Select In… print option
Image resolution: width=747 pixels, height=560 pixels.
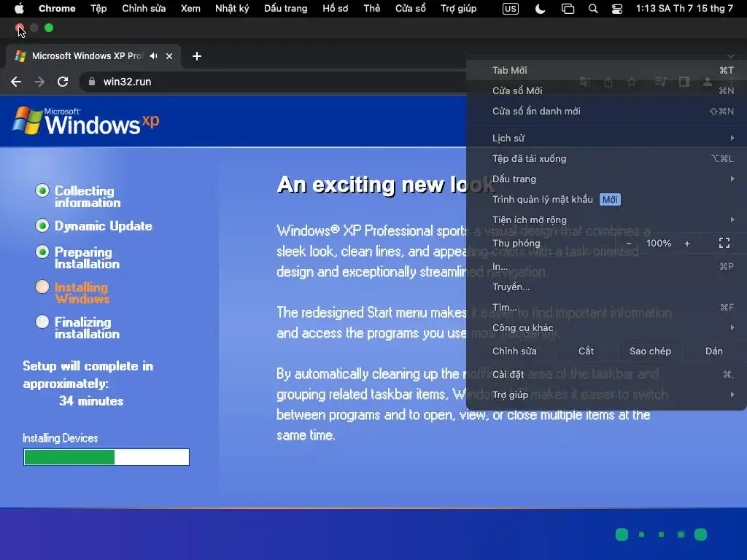606,266
